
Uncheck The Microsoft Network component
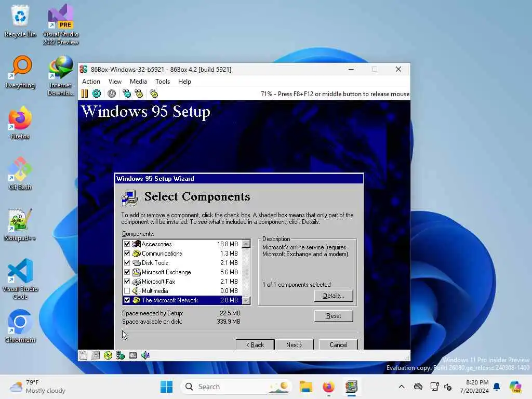(x=127, y=300)
